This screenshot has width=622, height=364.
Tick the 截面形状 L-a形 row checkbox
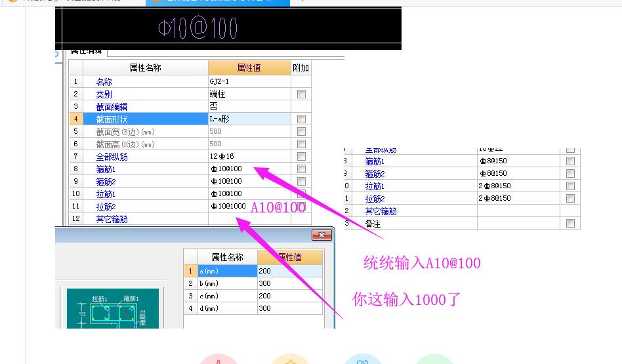pyautogui.click(x=301, y=119)
